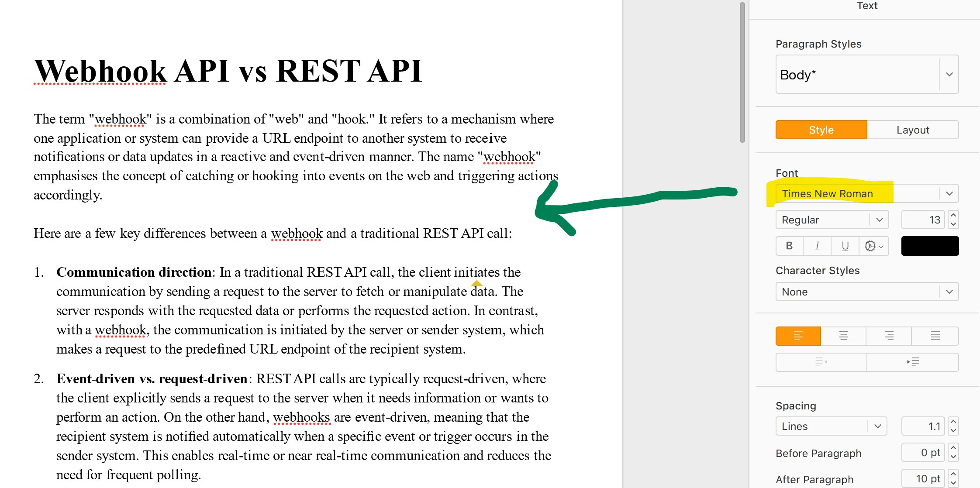This screenshot has width=980, height=488.
Task: Open Regular font weight dropdown
Action: pyautogui.click(x=879, y=220)
